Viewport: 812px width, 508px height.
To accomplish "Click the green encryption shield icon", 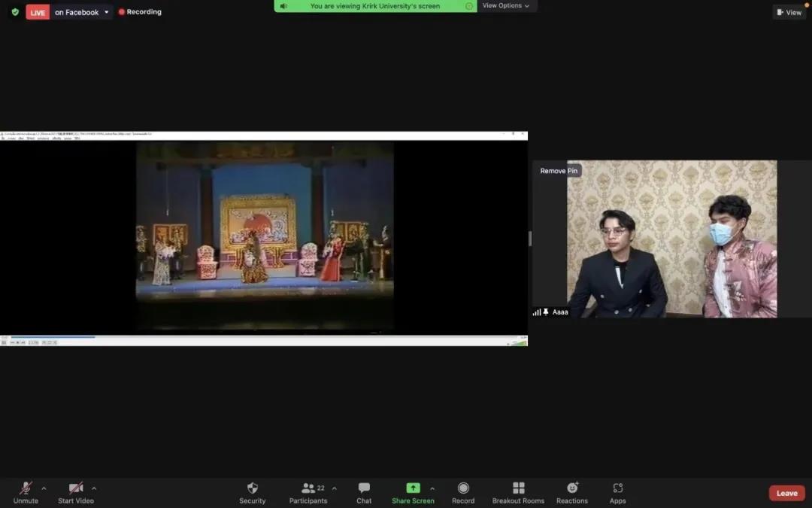I will coord(15,11).
